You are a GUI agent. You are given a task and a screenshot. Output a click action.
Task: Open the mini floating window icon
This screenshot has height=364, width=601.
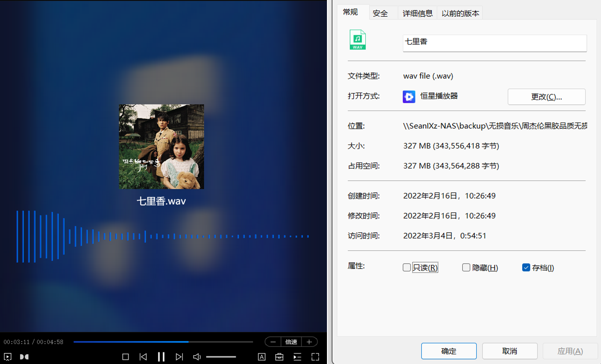[7, 357]
